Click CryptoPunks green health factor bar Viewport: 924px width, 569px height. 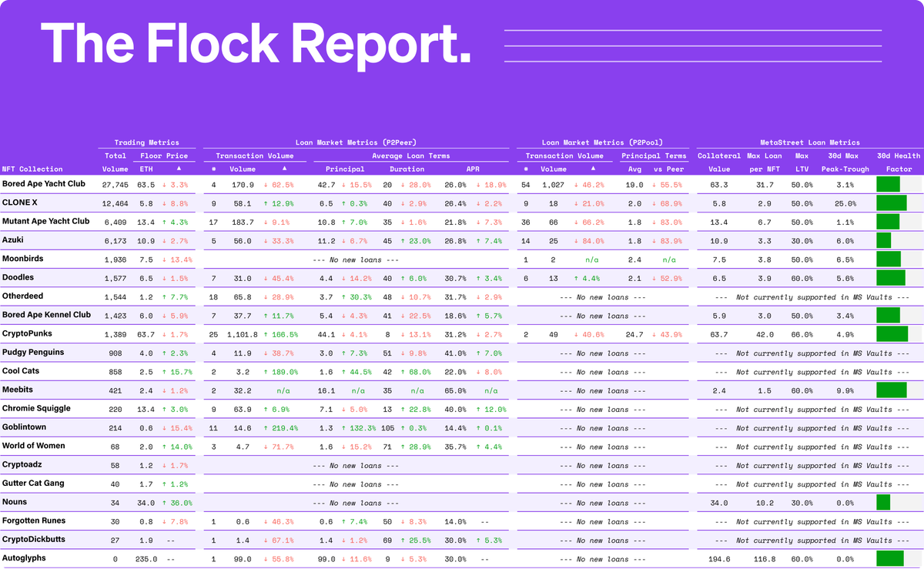pos(892,334)
